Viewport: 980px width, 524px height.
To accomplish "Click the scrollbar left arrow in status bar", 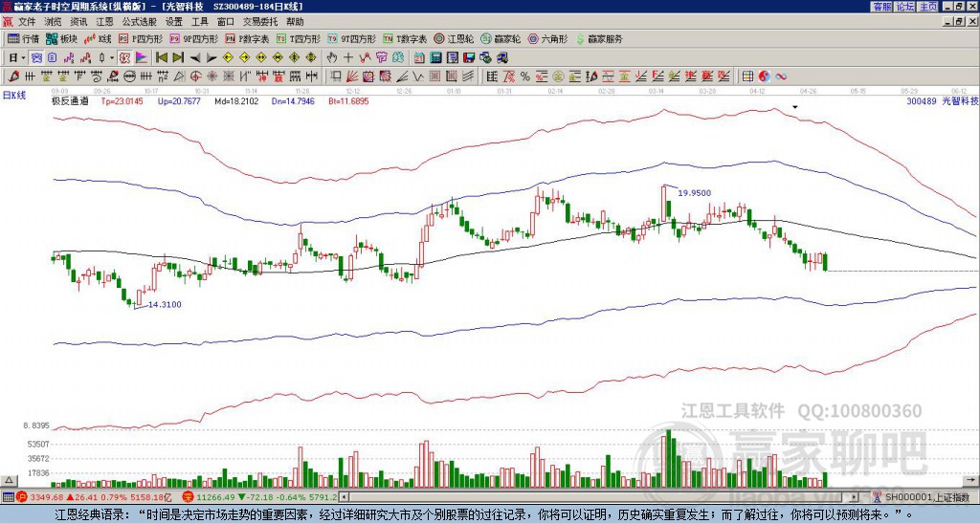I will [x=344, y=497].
